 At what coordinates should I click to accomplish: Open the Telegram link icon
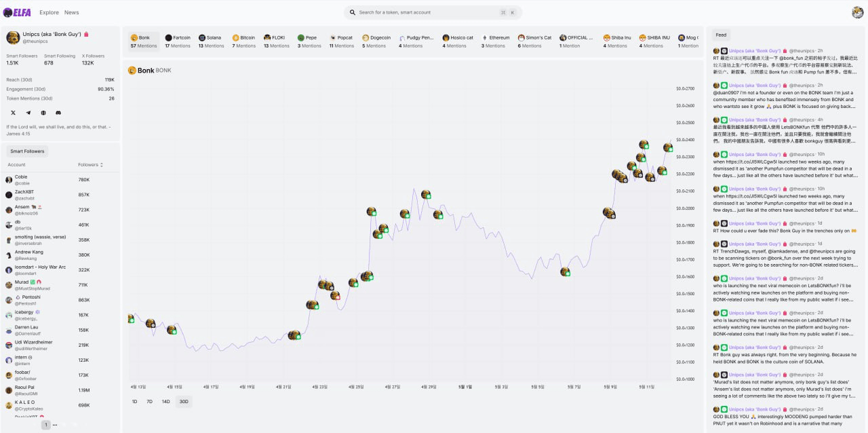click(x=28, y=113)
